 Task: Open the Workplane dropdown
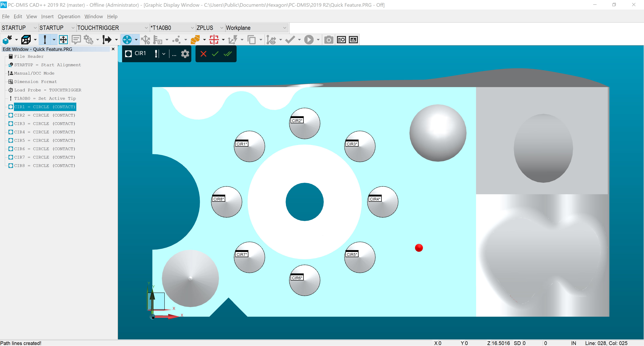(285, 28)
